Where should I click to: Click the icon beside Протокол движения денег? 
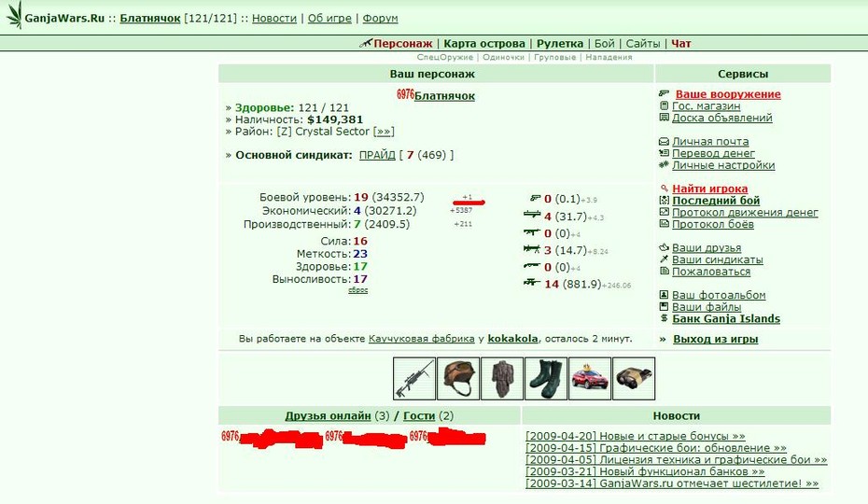[665, 212]
